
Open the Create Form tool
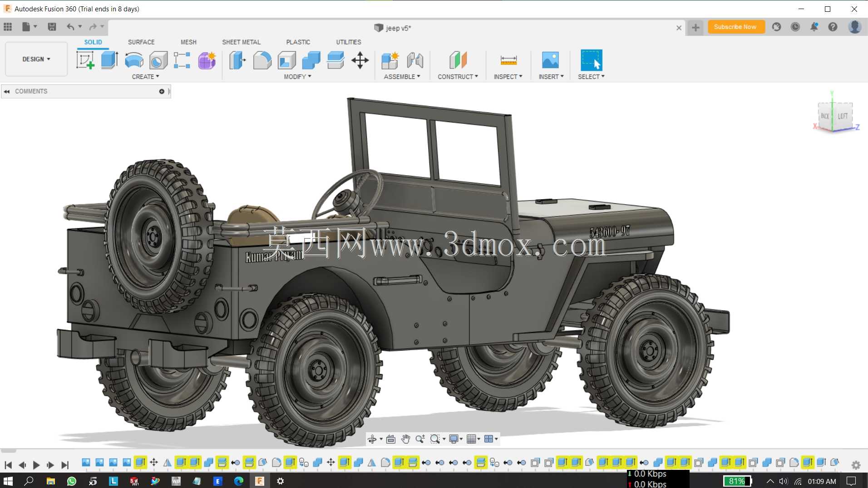(207, 60)
